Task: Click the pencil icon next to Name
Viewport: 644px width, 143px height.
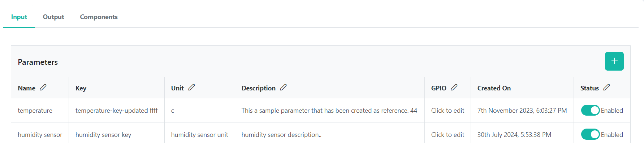Action: [43, 87]
